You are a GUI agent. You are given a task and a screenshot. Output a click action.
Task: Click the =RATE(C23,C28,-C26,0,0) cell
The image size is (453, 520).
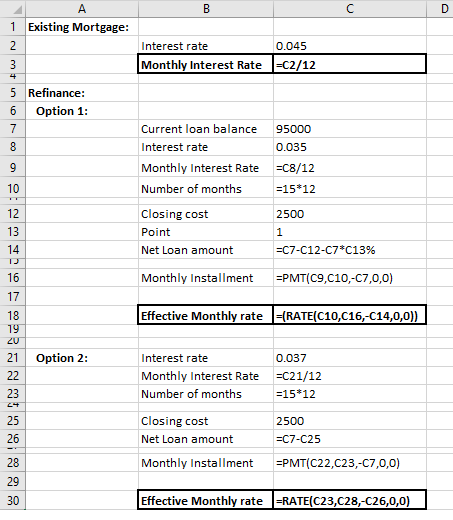click(350, 500)
